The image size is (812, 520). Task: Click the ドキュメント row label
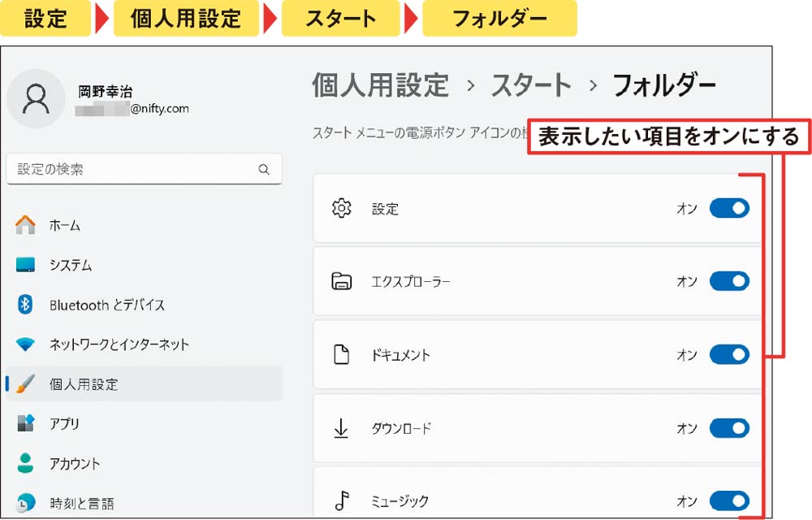tap(401, 355)
